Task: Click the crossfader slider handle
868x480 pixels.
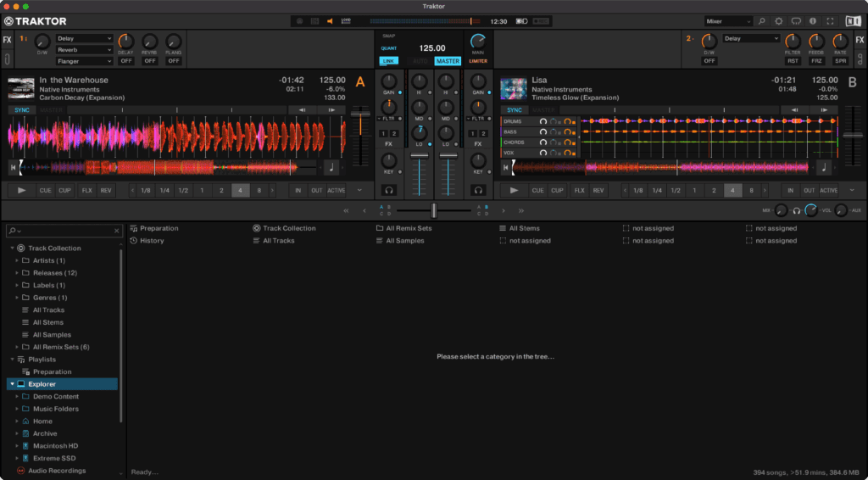Action: pyautogui.click(x=434, y=210)
